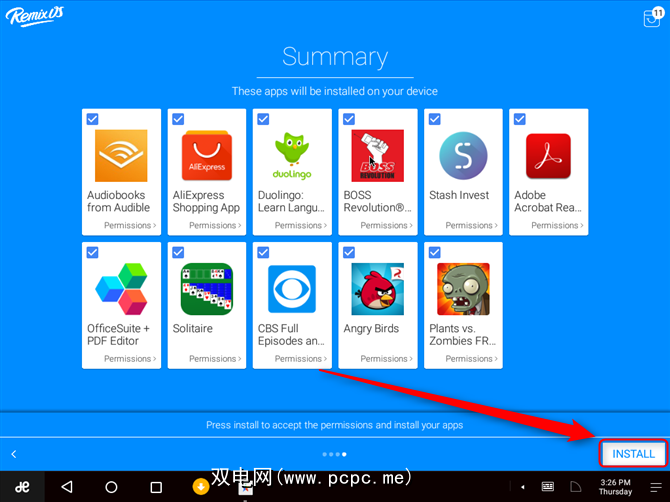Click the Adobe Acrobat Reader icon
670x502 pixels.
tap(548, 156)
